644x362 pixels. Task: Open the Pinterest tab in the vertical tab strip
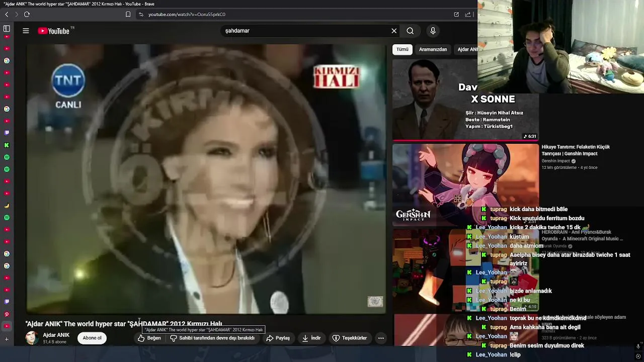pyautogui.click(x=7, y=314)
